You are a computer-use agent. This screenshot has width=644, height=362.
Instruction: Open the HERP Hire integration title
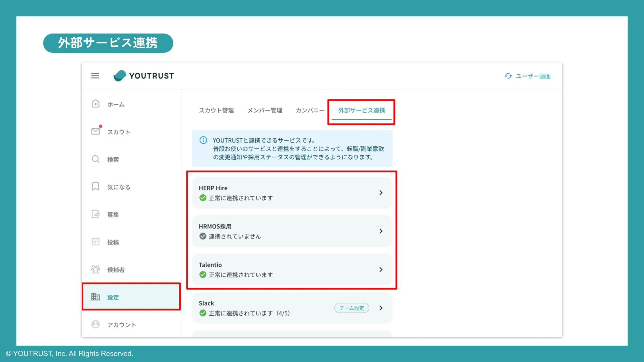point(213,188)
